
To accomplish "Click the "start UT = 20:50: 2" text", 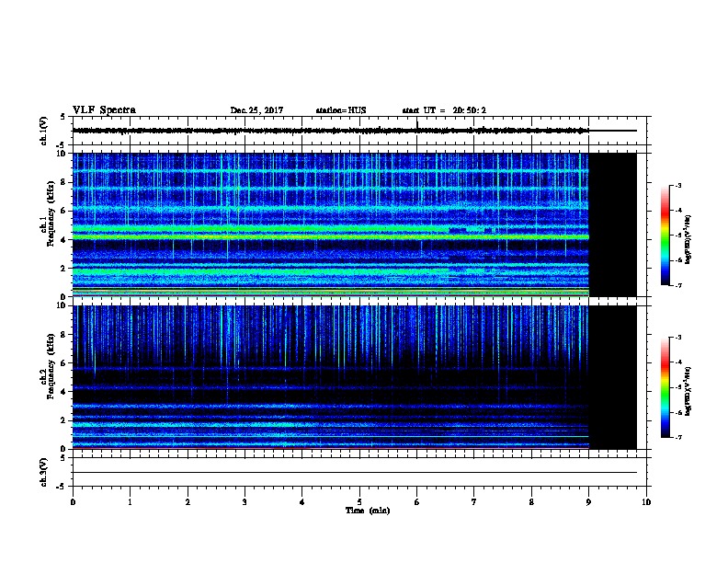I will click(x=444, y=110).
